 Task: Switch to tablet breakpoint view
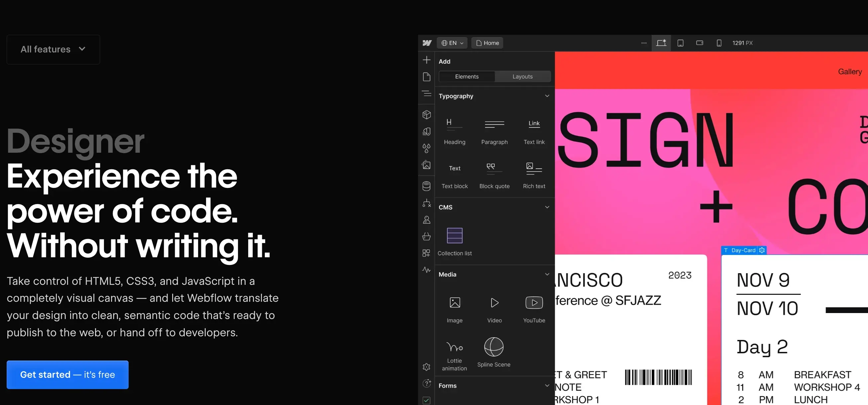pos(680,43)
